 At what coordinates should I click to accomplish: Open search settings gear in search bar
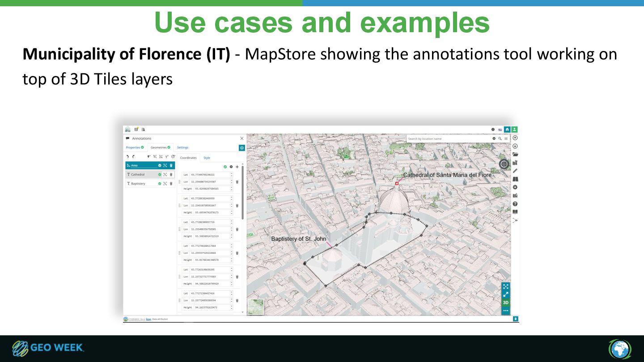[x=494, y=139]
